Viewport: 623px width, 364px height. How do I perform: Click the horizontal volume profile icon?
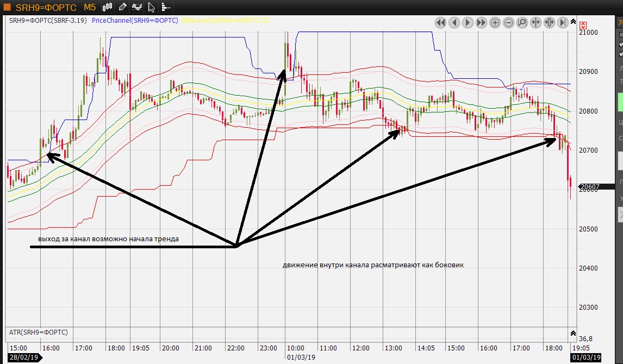click(x=165, y=7)
